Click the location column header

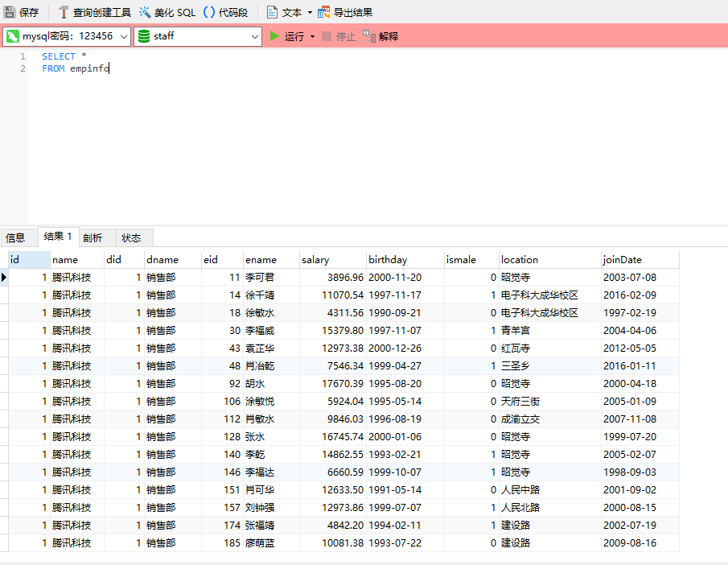550,260
